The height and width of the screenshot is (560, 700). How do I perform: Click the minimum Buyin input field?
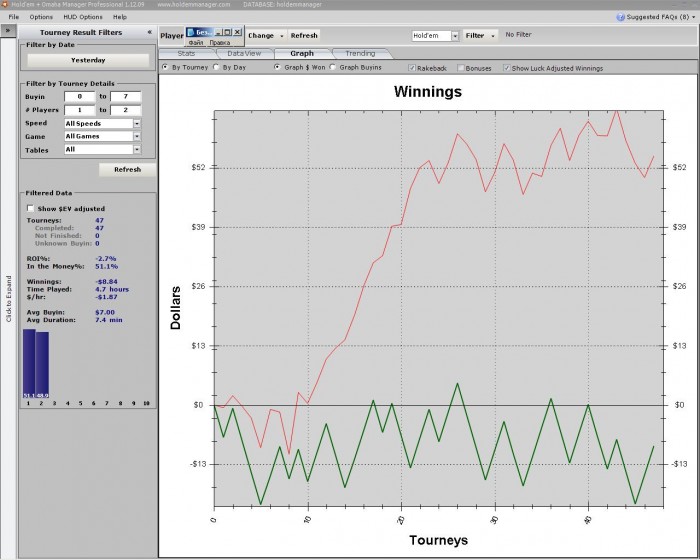(80, 96)
